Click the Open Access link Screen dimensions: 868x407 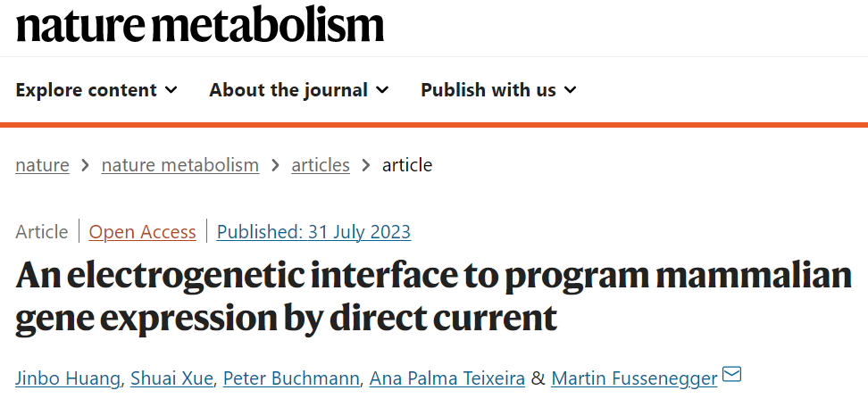click(x=142, y=232)
